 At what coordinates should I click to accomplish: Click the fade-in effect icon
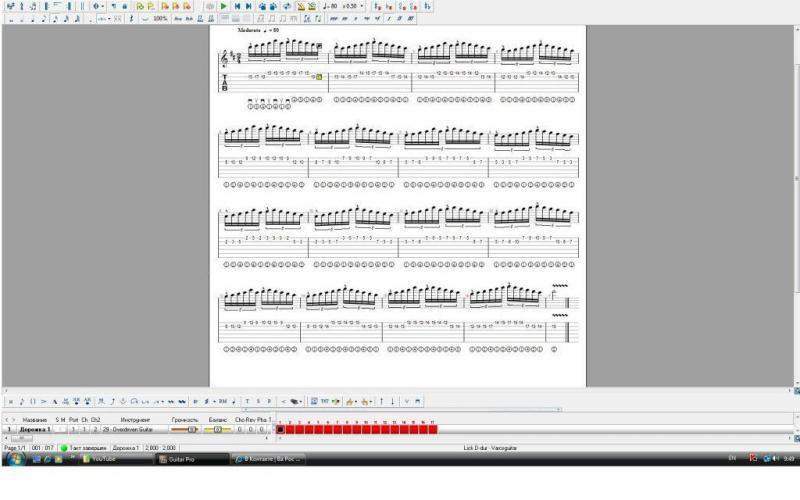pos(283,402)
